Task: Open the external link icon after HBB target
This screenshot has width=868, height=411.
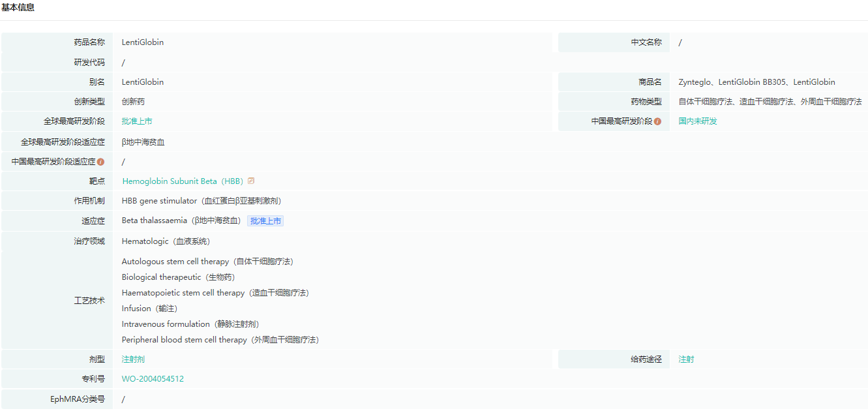Action: point(251,181)
